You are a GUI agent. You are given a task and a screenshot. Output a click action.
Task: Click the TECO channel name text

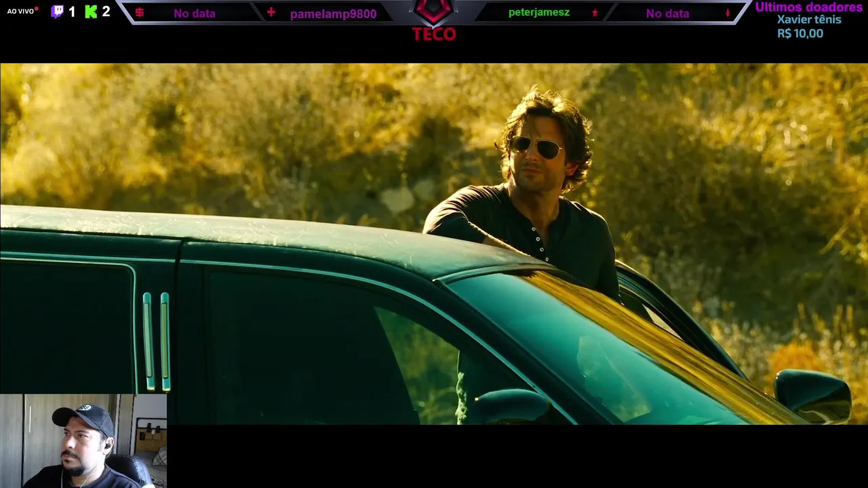point(434,34)
